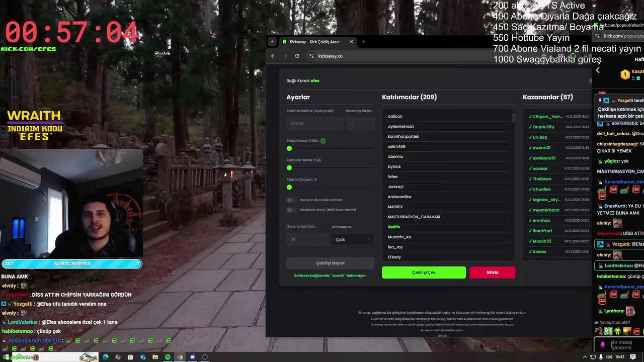Open a new browser tab
The width and height of the screenshot is (644, 362).
point(363,42)
